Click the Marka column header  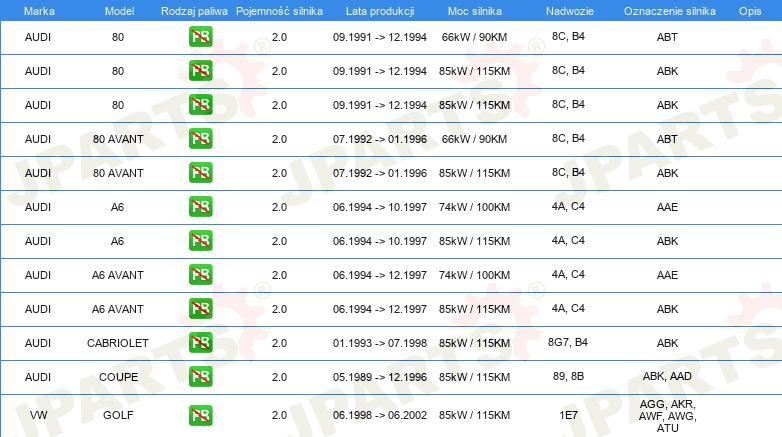click(39, 11)
